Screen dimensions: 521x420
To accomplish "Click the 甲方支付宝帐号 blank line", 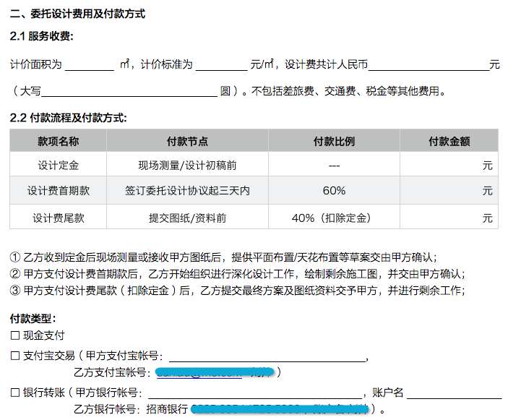I will tap(267, 356).
